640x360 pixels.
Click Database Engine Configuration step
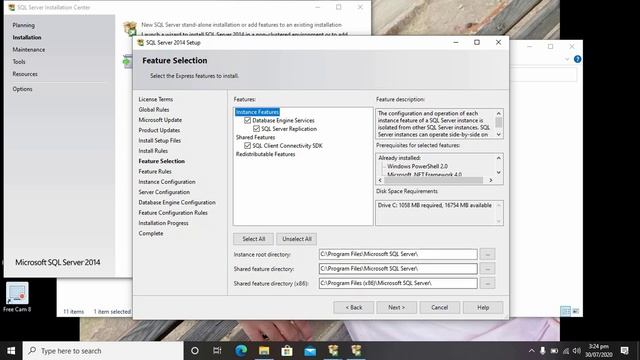(177, 202)
